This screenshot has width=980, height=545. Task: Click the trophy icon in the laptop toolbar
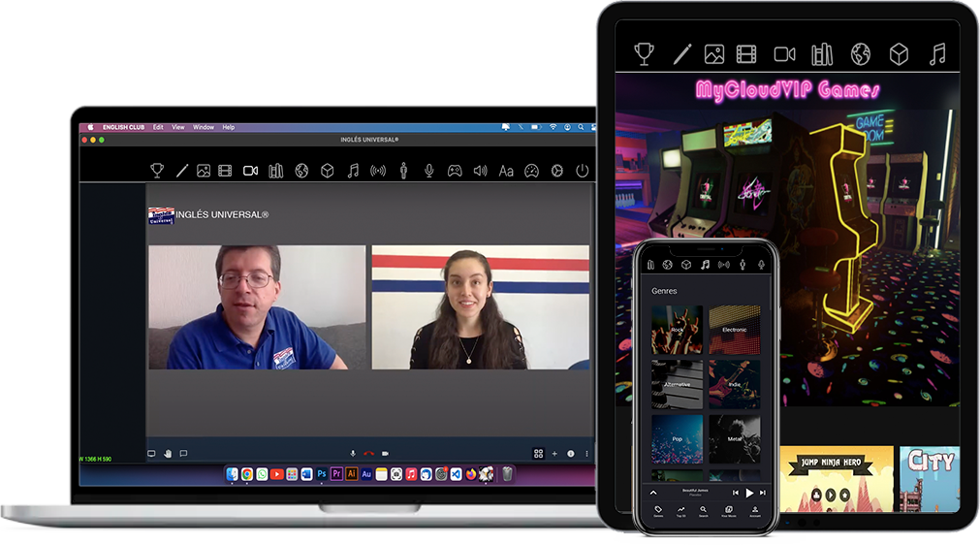point(157,171)
